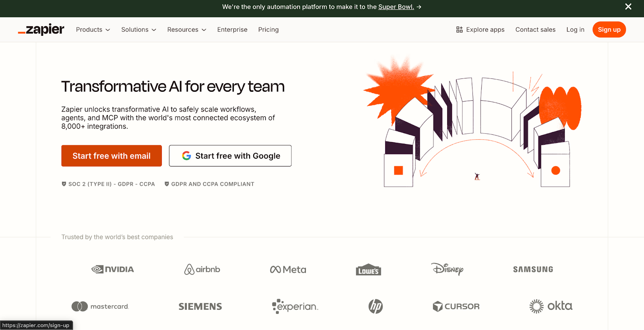
Task: Click the HP logo
Action: 376,306
